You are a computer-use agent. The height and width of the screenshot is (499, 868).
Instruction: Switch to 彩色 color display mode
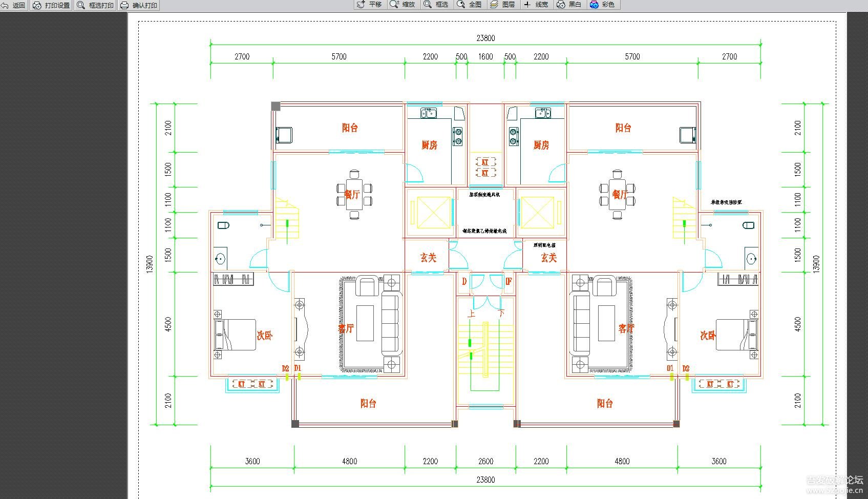click(602, 5)
